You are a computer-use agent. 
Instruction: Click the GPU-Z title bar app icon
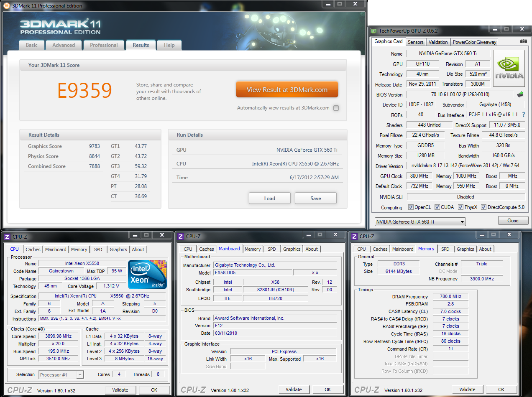click(374, 31)
